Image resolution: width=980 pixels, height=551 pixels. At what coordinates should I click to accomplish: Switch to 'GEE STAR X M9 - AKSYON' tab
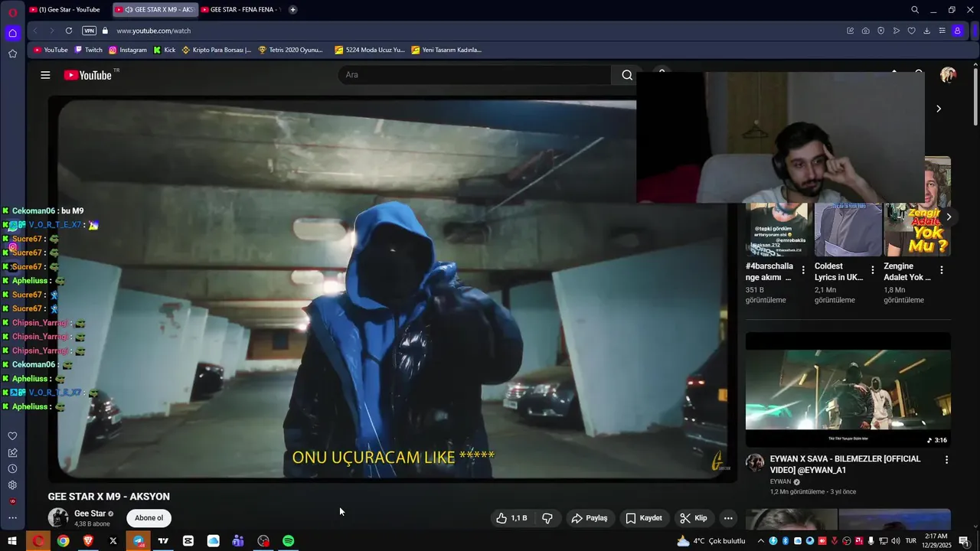155,10
